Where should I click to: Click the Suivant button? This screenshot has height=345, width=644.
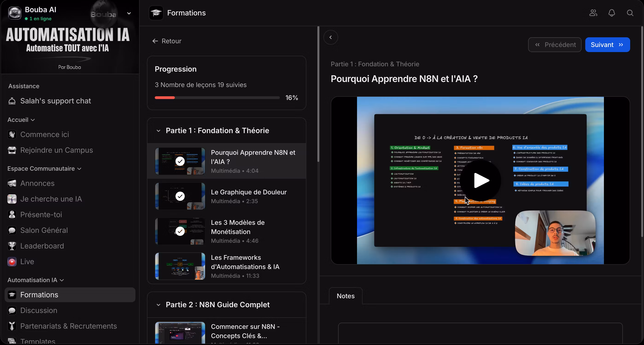[607, 45]
